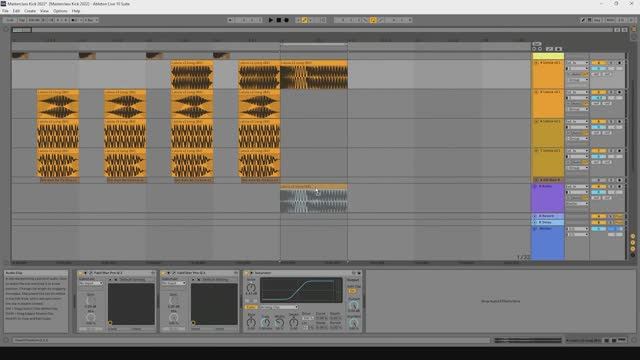This screenshot has height=360, width=640.
Task: Select the tempo field
Action: click(x=34, y=20)
